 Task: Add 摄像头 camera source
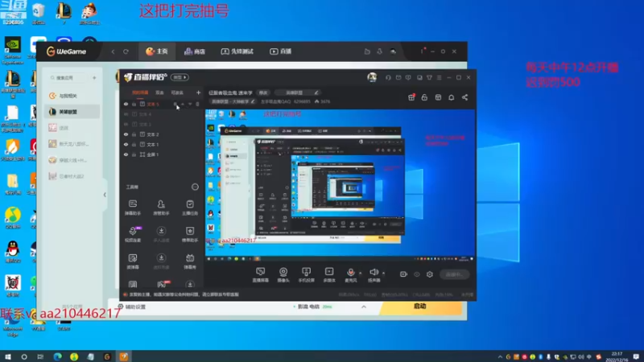click(283, 274)
